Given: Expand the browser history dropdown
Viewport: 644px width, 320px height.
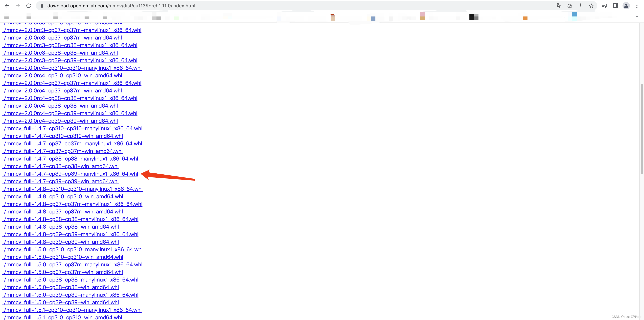Looking at the screenshot, I should 7,6.
